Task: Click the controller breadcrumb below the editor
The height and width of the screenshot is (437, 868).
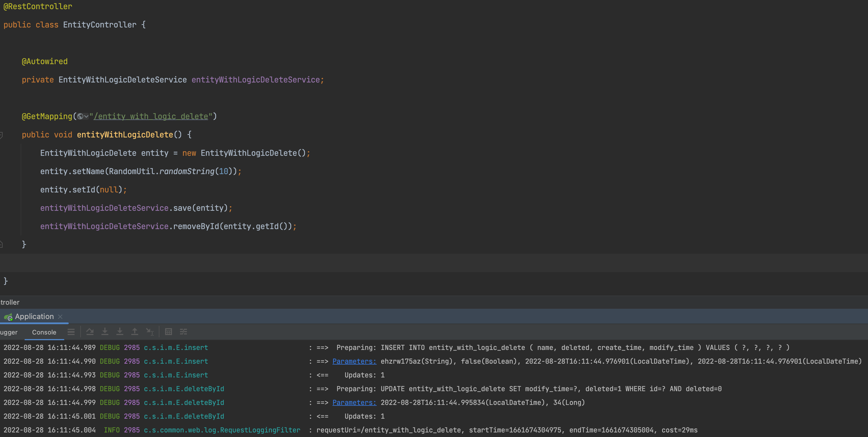Action: [x=10, y=302]
